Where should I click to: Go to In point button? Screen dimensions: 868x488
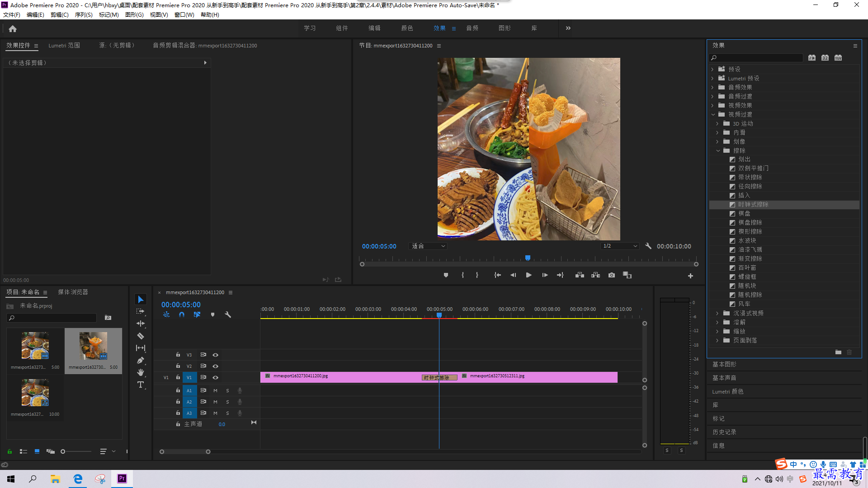497,275
